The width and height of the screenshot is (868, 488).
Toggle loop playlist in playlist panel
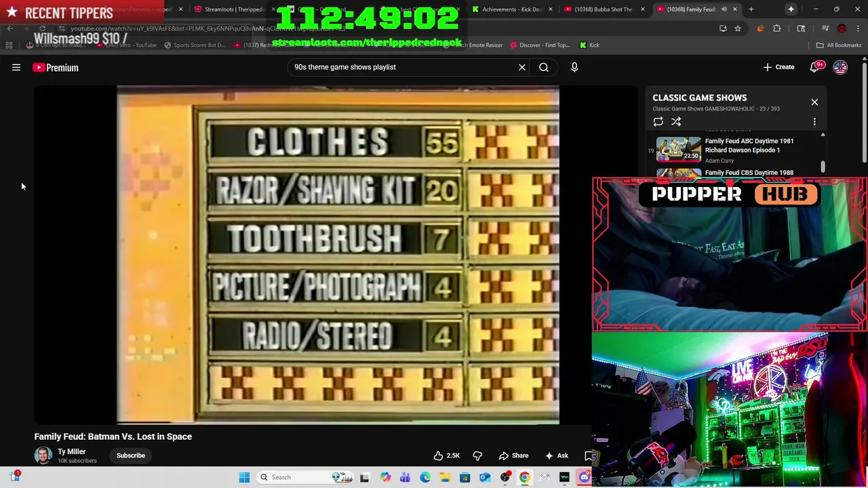pyautogui.click(x=658, y=122)
